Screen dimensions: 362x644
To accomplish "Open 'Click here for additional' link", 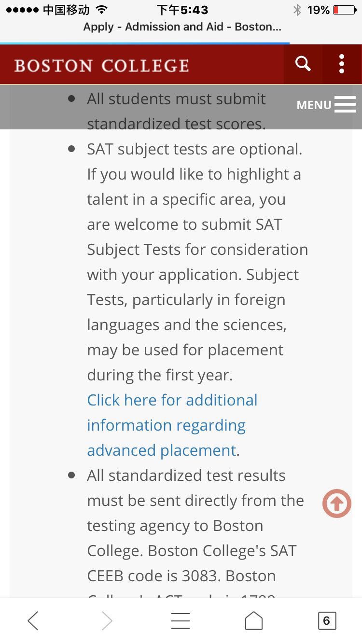I will [x=172, y=400].
